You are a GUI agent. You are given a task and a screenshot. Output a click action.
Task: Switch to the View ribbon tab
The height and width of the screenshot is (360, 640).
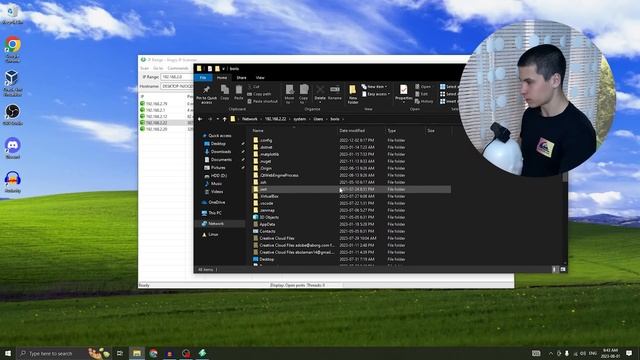click(260, 77)
